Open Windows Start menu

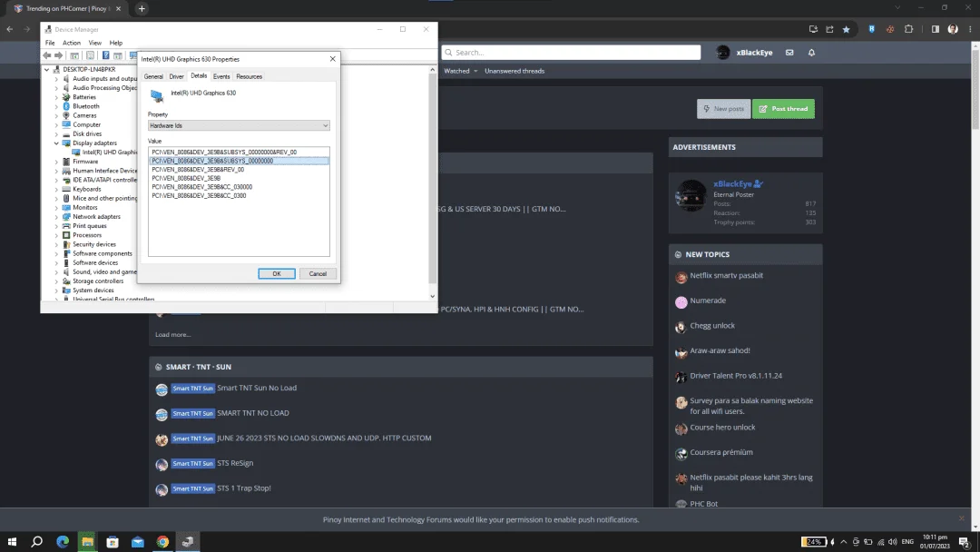12,541
